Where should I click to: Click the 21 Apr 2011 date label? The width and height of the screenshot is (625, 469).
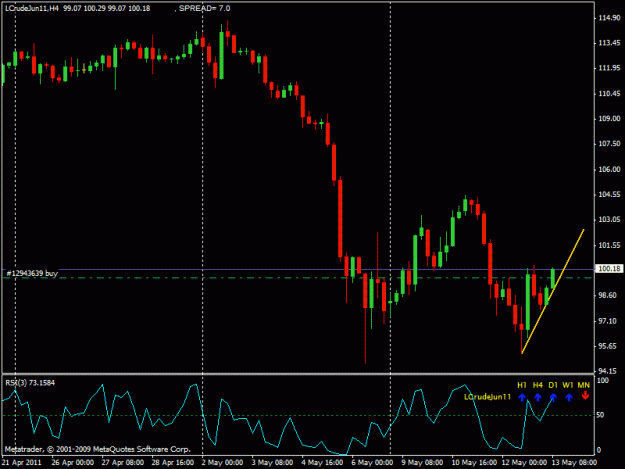point(22,463)
